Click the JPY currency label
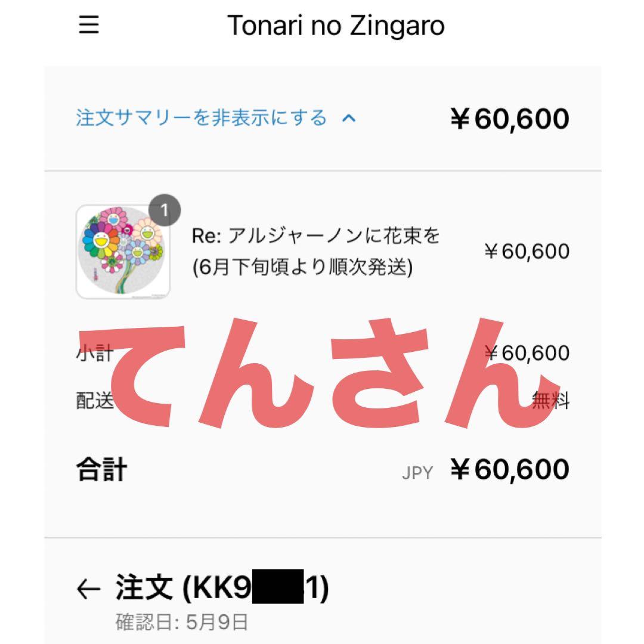Image resolution: width=644 pixels, height=644 pixels. [x=417, y=473]
